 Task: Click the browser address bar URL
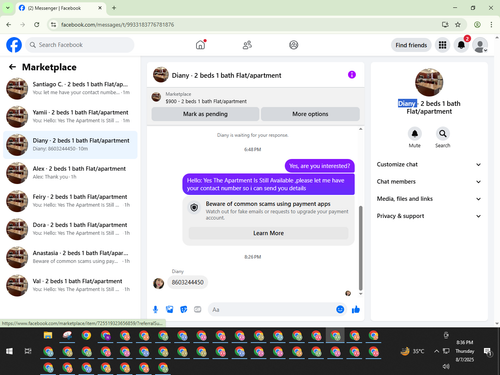coord(117,25)
